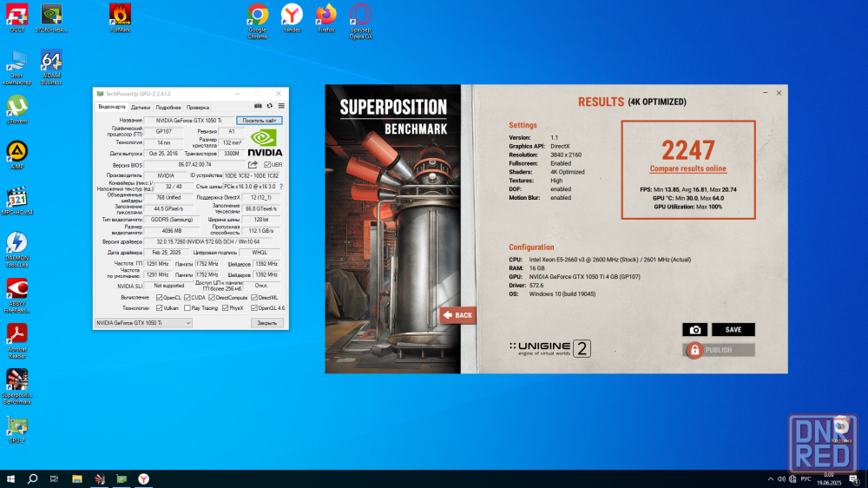Open taskbar Search
The image size is (868, 488).
point(32,479)
